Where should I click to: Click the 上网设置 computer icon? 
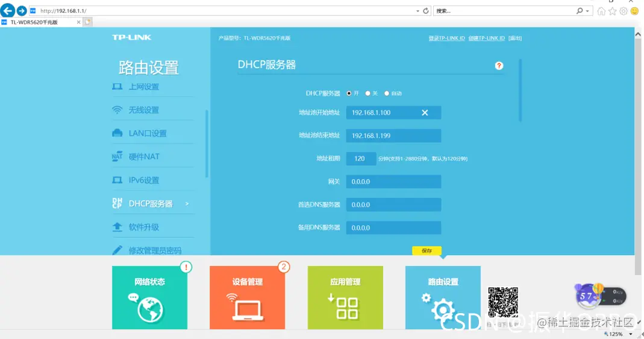117,87
